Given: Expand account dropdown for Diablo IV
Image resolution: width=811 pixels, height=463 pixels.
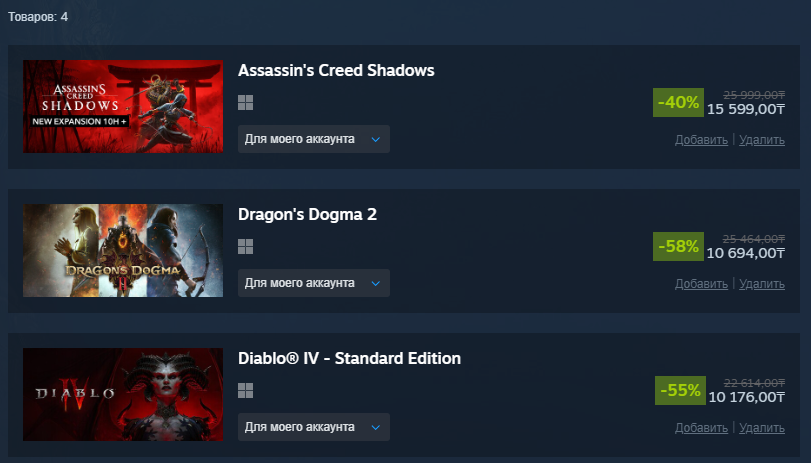Looking at the screenshot, I should tap(314, 427).
